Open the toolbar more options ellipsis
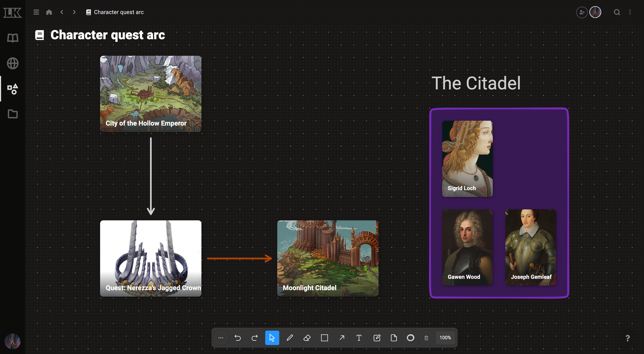The height and width of the screenshot is (354, 644). pos(221,338)
